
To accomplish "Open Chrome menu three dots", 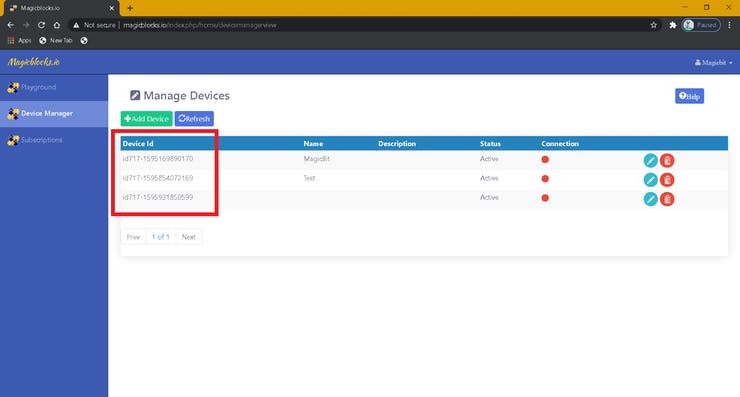I will [730, 25].
